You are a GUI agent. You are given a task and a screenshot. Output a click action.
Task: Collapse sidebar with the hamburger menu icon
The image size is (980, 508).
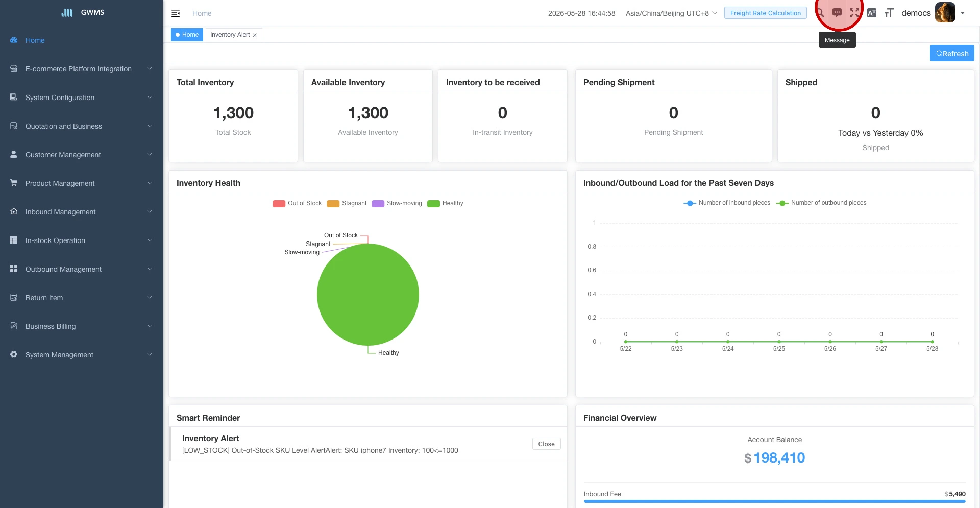click(176, 13)
